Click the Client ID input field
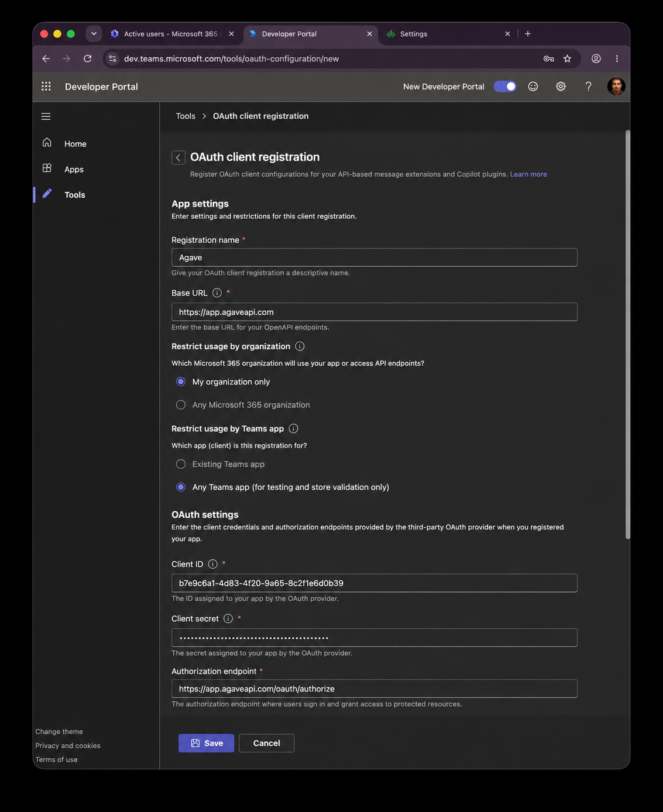663x812 pixels. click(x=375, y=583)
